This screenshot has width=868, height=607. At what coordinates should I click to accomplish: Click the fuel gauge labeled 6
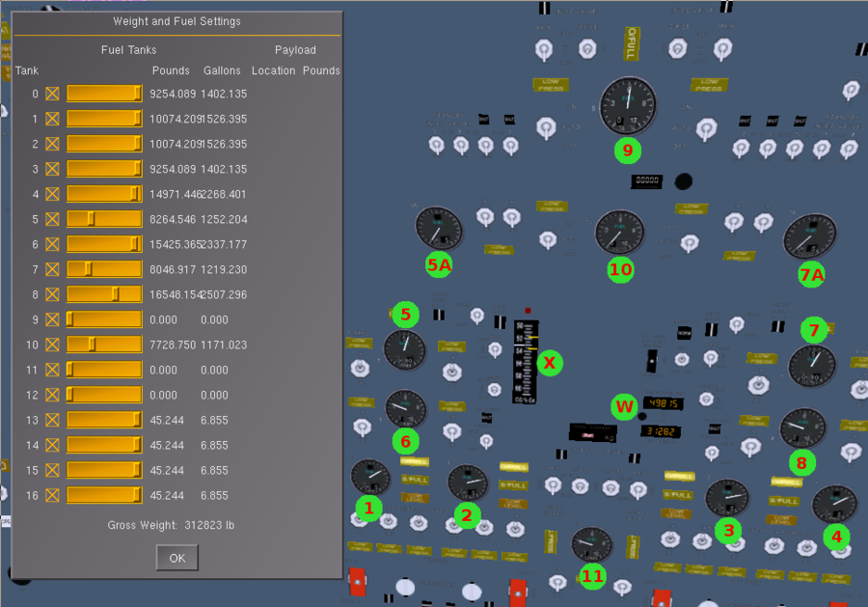406,408
